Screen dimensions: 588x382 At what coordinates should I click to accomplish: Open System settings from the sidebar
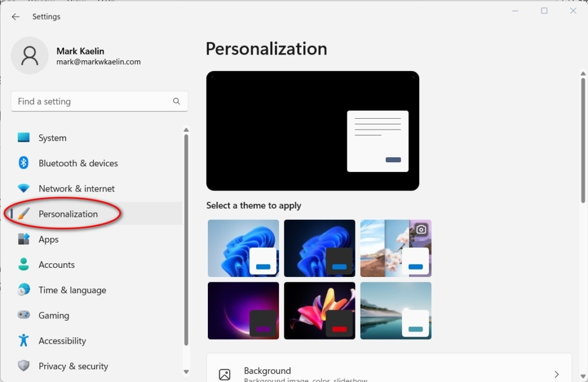(x=23, y=138)
